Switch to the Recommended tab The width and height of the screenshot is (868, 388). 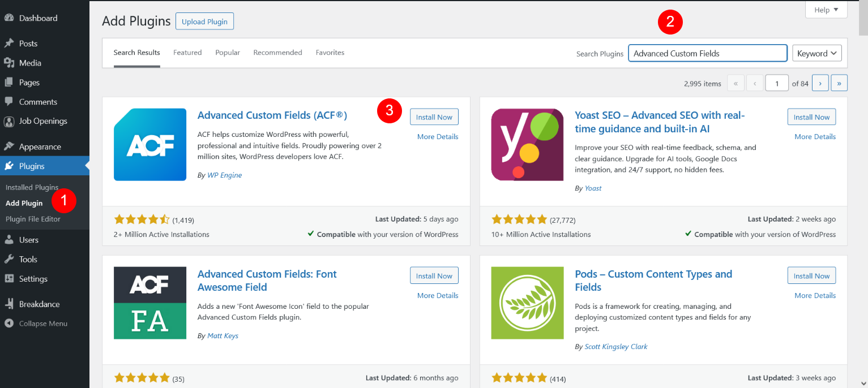pos(277,53)
